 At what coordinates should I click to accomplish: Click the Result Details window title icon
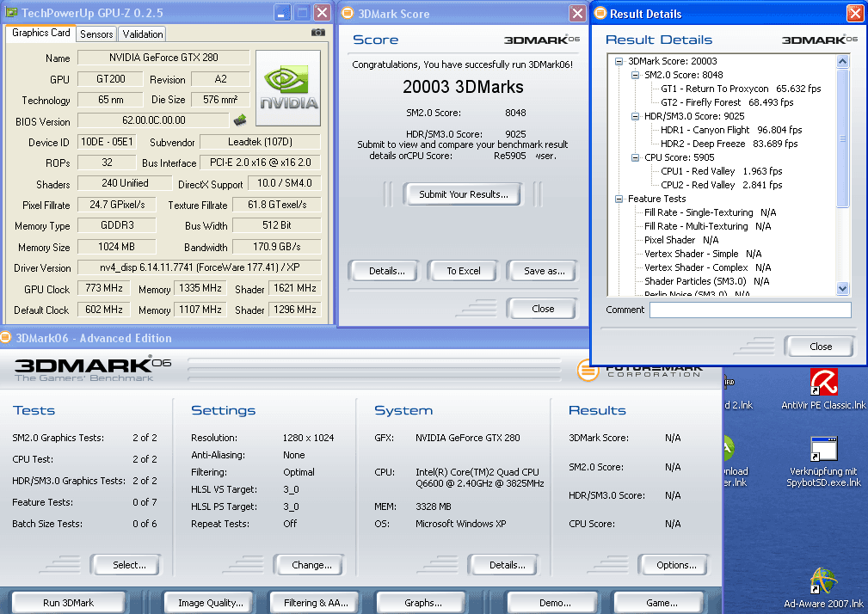[x=600, y=13]
